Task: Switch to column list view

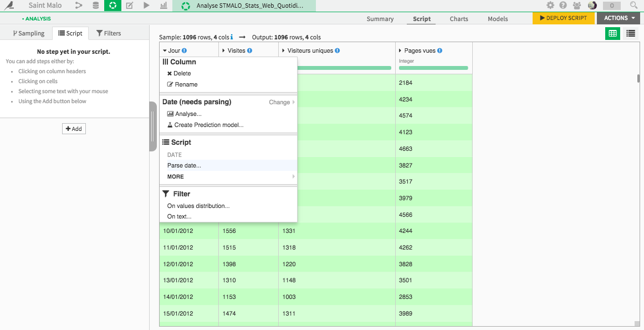Action: (x=630, y=34)
